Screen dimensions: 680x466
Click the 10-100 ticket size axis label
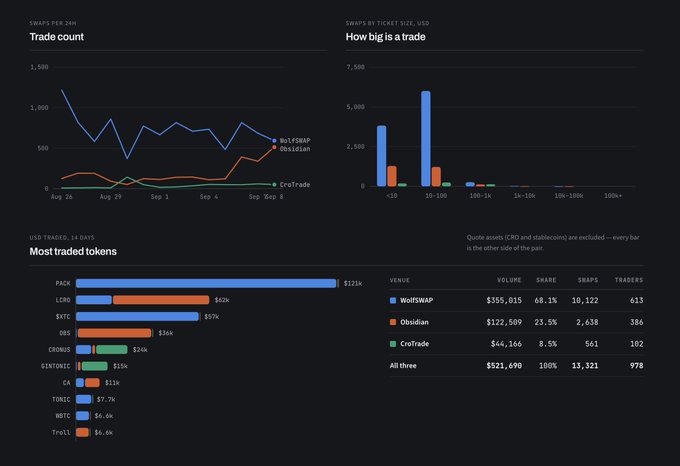(x=436, y=196)
